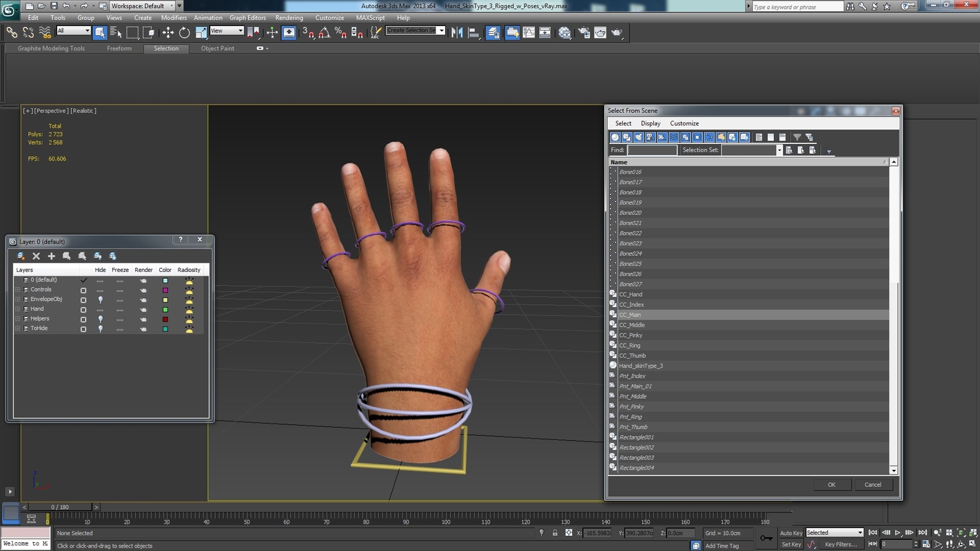Select the Select and Scale tool

coord(200,32)
